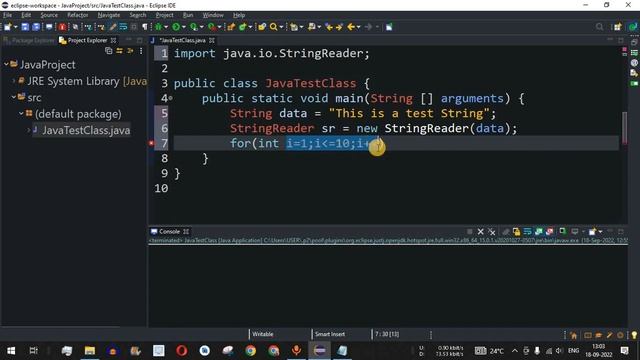640x360 pixels.
Task: Toggle the Mark Occurrences pencil icon
Action: 112,27
